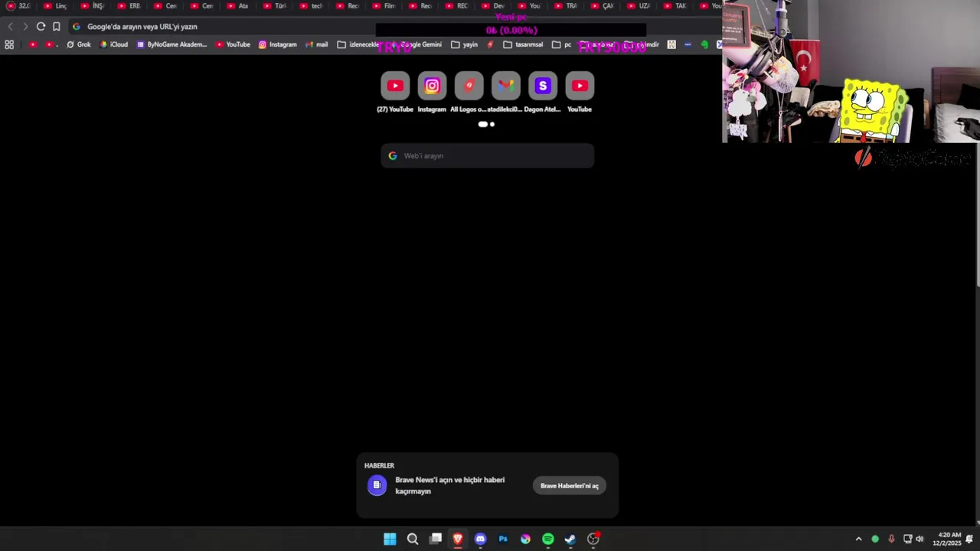Switch to the Türi YouTube tab

pos(273,6)
